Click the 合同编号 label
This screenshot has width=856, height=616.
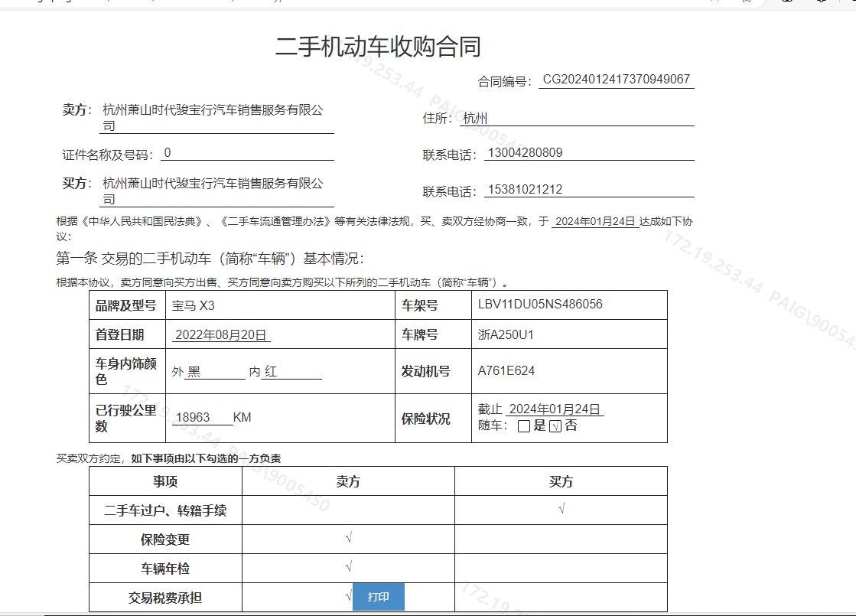tap(504, 81)
